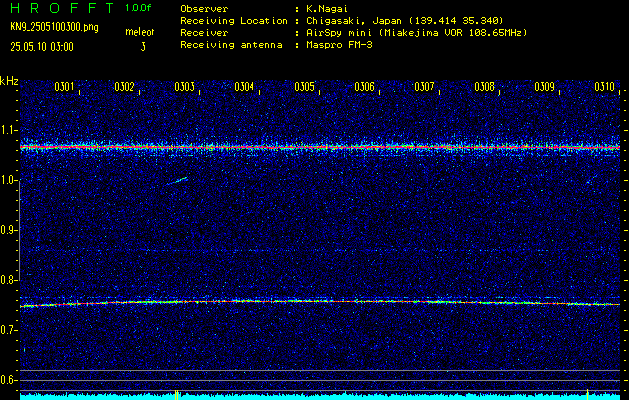This screenshot has width=629, height=400.
Task: Click the version number 1.00f
Action: pyautogui.click(x=138, y=8)
